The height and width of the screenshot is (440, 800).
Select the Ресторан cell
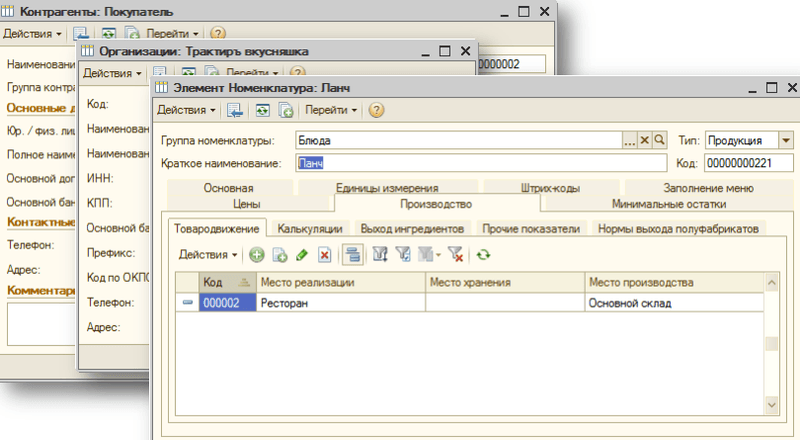(x=341, y=303)
